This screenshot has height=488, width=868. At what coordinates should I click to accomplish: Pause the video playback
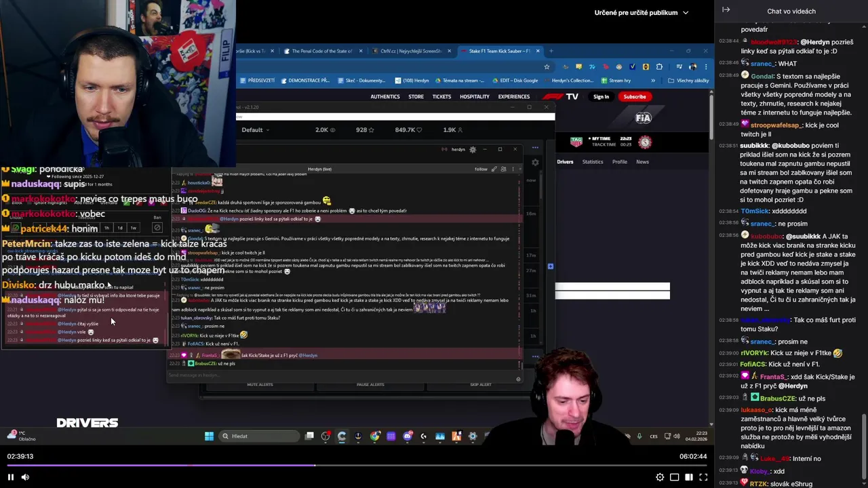coord(11,477)
